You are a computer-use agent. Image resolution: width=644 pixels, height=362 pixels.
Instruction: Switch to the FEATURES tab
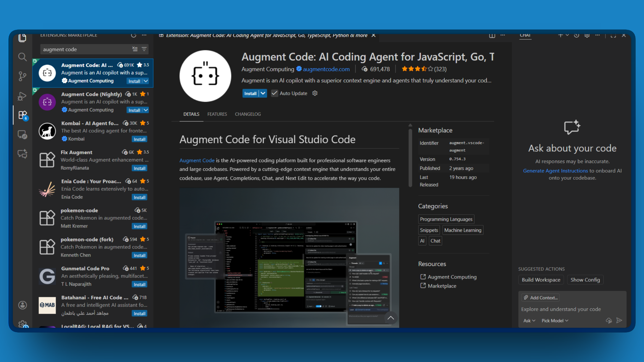(217, 114)
